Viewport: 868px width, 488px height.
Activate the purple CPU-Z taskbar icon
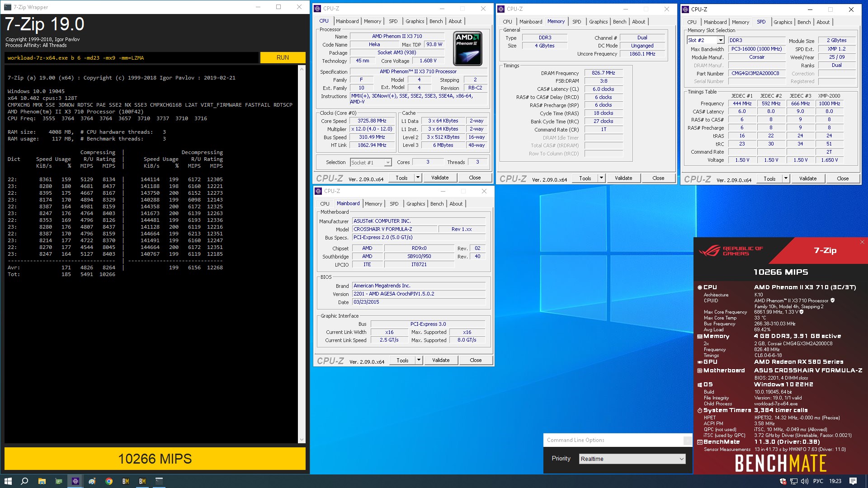click(x=75, y=481)
